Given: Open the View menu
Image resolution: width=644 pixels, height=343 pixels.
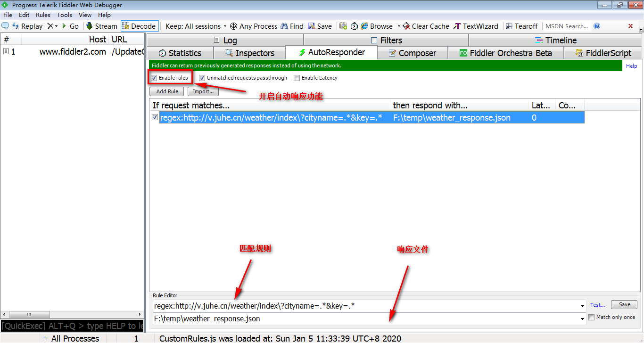Looking at the screenshot, I should (85, 15).
